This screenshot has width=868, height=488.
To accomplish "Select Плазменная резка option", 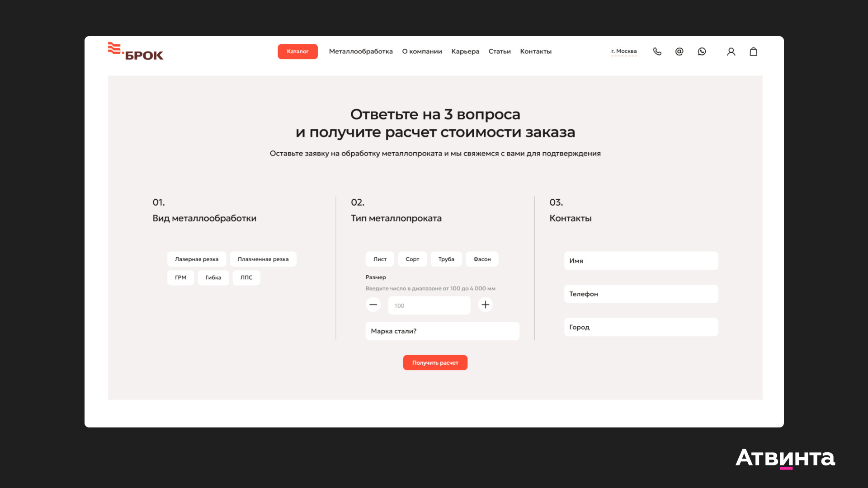I will (263, 259).
